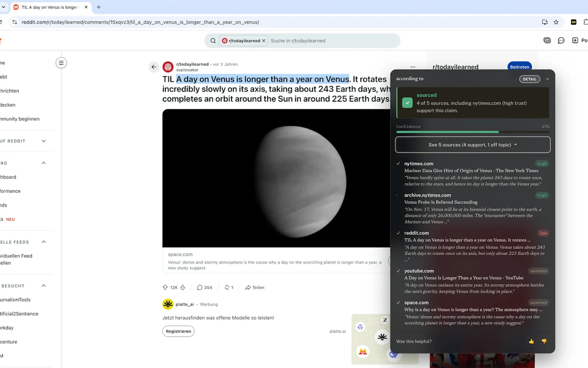This screenshot has height=368, width=588.
Task: Open the 354 comments
Action: pyautogui.click(x=205, y=287)
